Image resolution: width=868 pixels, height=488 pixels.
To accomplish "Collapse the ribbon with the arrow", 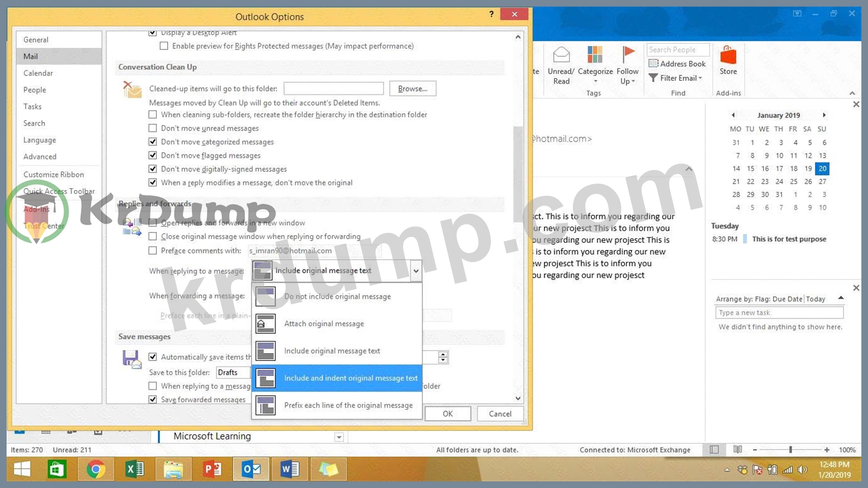I will pos(852,93).
